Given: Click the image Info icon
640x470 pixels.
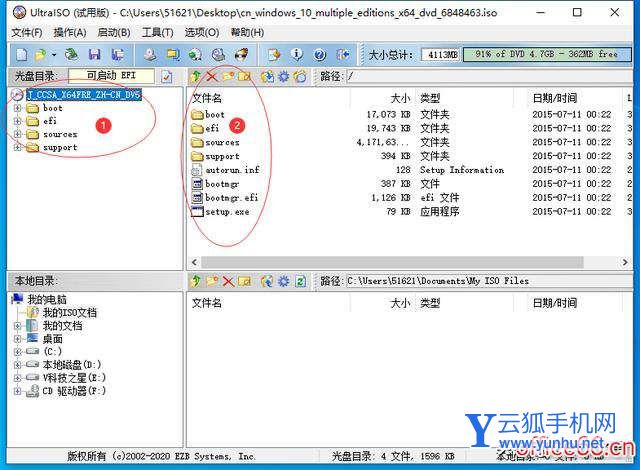Looking at the screenshot, I should pyautogui.click(x=297, y=54).
